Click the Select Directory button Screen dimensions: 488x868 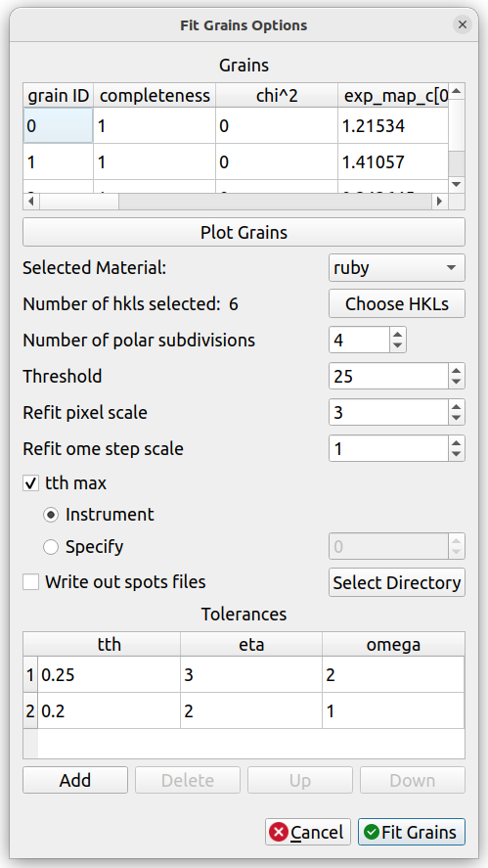click(x=397, y=582)
